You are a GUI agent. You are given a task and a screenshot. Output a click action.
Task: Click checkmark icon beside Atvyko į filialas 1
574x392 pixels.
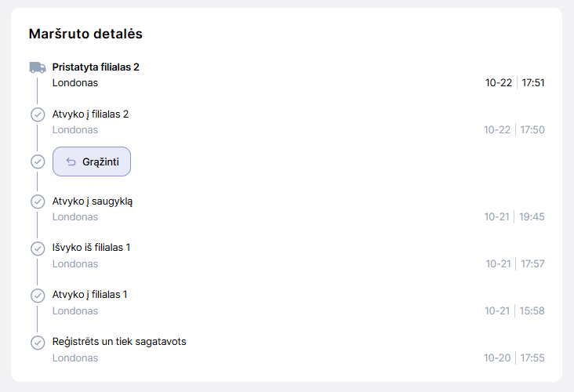tap(37, 296)
